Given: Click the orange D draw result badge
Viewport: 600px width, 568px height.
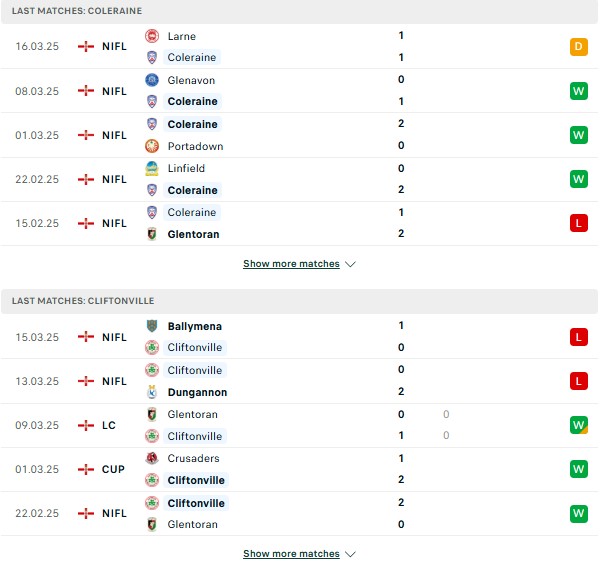Looking at the screenshot, I should [579, 47].
